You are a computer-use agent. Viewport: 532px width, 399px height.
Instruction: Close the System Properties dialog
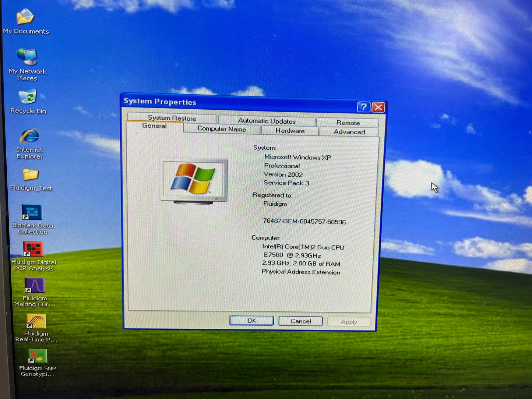click(x=378, y=107)
